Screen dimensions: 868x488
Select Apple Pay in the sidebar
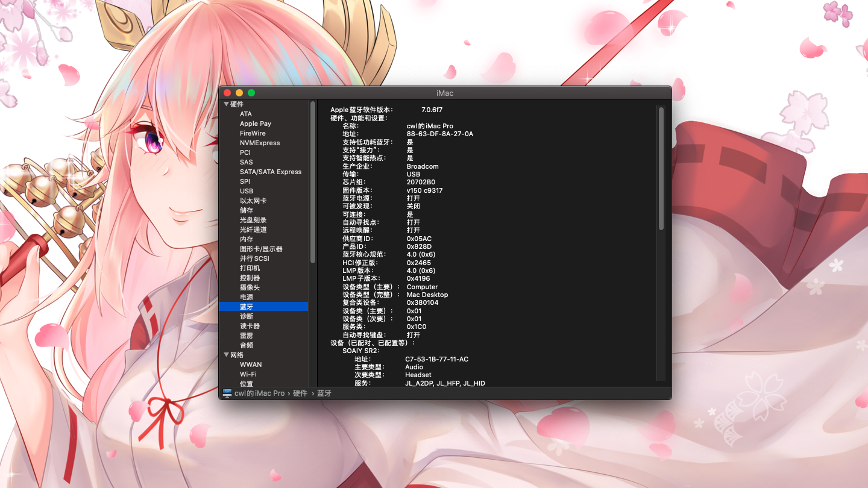pyautogui.click(x=256, y=124)
